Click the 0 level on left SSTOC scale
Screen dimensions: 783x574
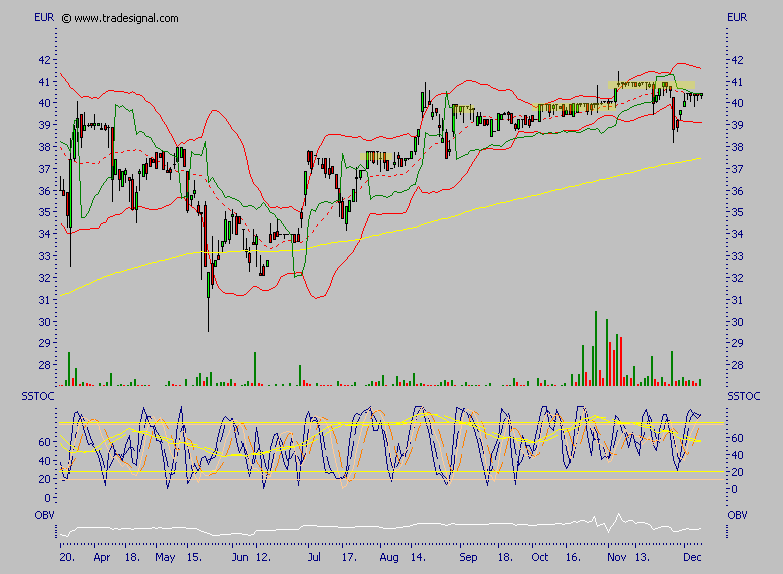click(47, 498)
